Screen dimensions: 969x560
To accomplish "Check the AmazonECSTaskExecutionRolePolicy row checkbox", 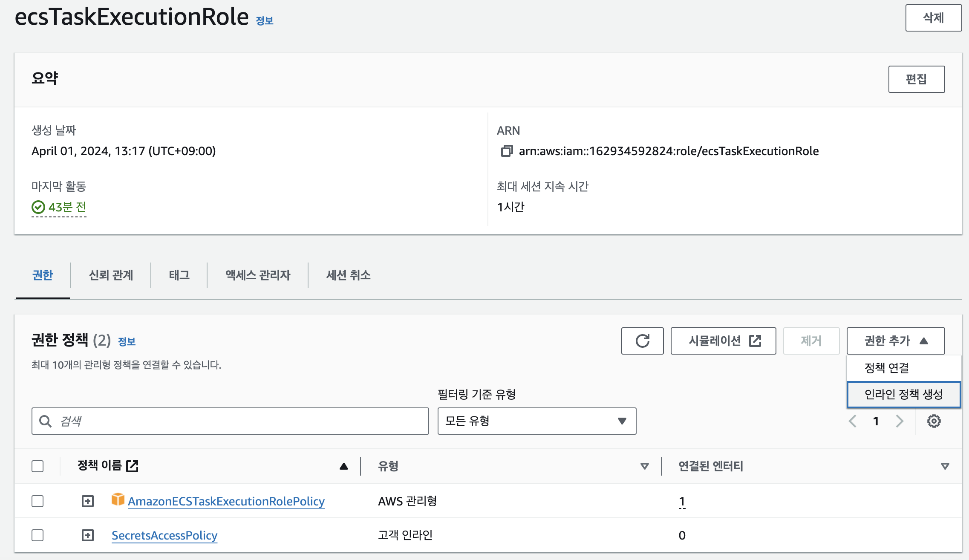I will 37,501.
